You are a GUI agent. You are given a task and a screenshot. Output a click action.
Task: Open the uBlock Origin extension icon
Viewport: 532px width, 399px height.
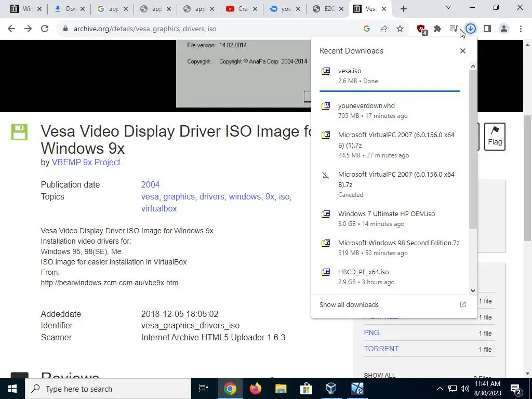(422, 29)
